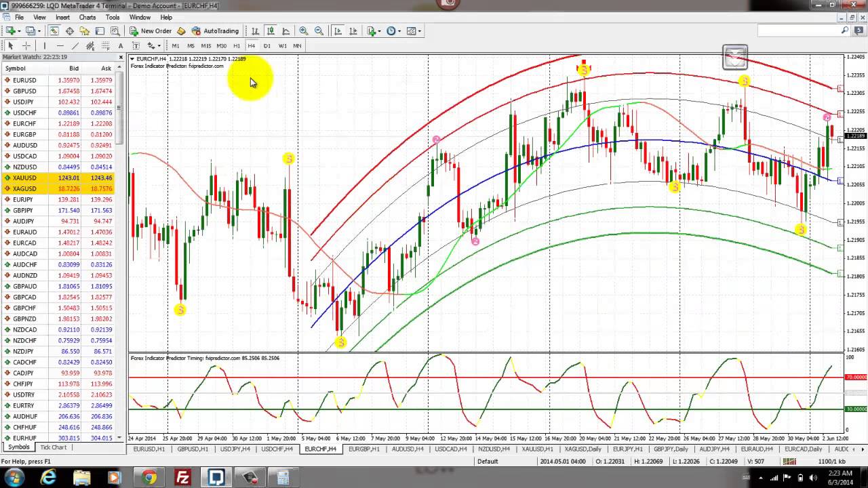Open the Tools menu
The height and width of the screenshot is (488, 868).
coord(113,17)
